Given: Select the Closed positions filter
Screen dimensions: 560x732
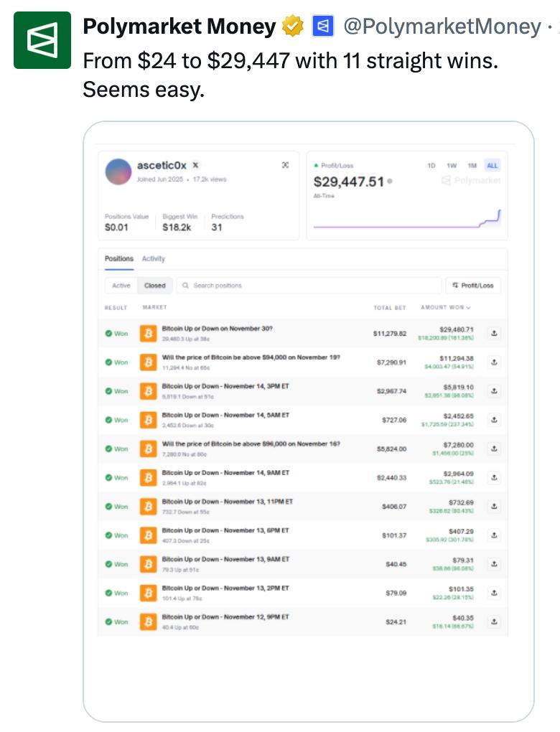Looking at the screenshot, I should coord(154,286).
